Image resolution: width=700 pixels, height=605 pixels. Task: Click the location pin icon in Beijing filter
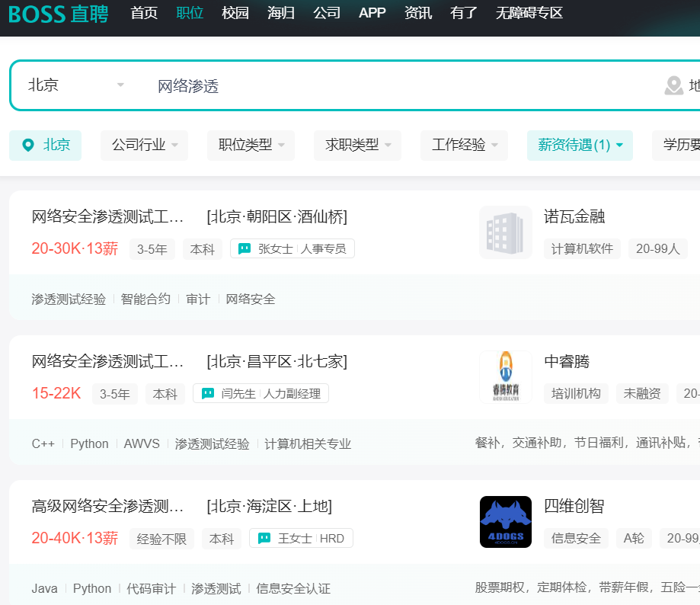click(28, 145)
